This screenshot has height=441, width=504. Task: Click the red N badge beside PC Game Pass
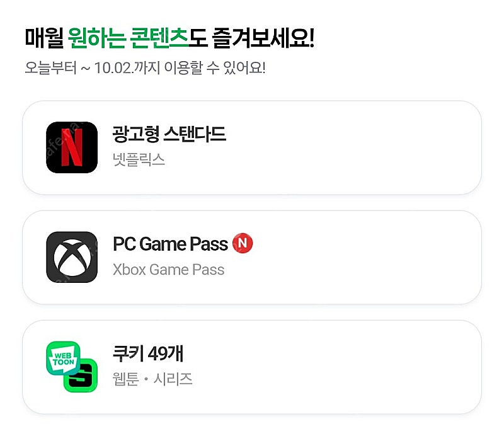pyautogui.click(x=243, y=243)
